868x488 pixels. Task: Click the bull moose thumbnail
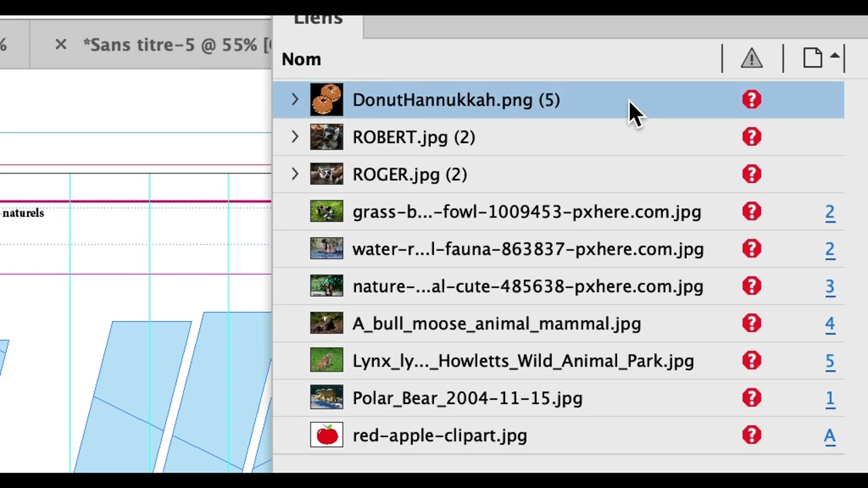[327, 323]
